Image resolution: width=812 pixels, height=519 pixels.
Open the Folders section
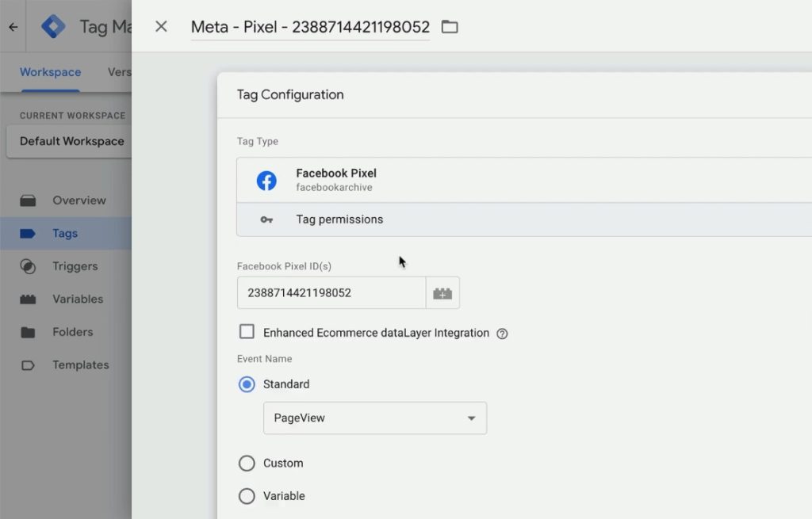(72, 332)
